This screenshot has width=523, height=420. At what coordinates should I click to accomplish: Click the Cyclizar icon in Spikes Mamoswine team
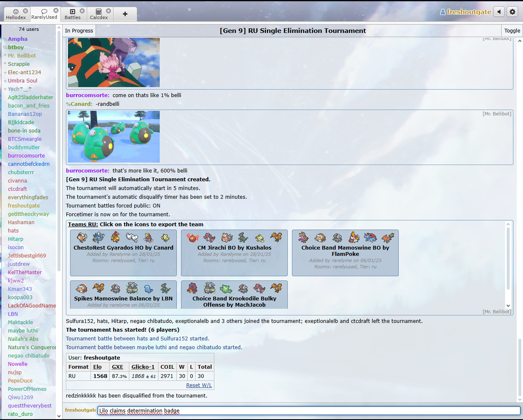(165, 288)
